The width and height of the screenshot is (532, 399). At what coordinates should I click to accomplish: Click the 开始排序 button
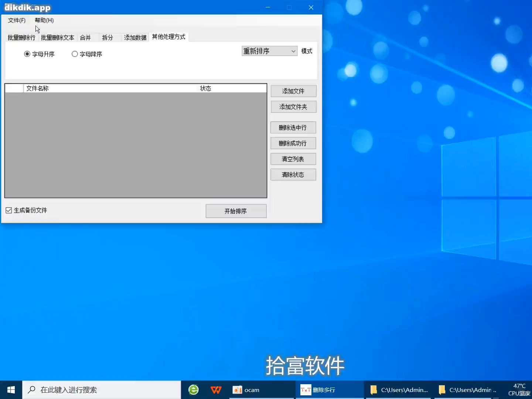point(236,211)
